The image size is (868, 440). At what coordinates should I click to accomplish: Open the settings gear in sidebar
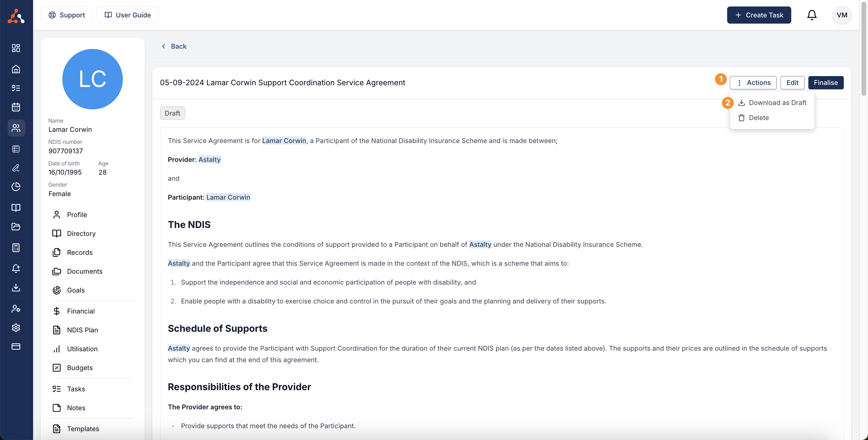coord(16,327)
